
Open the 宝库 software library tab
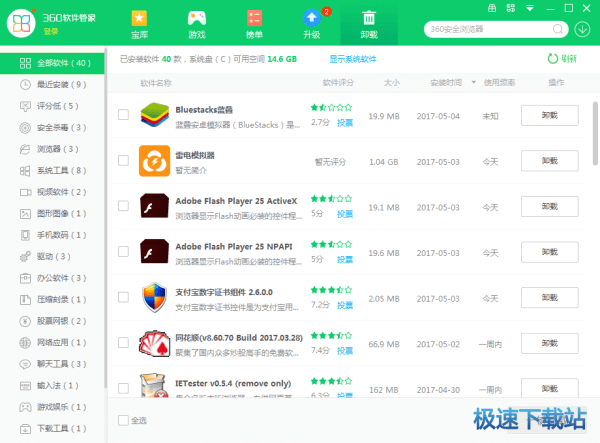(139, 24)
